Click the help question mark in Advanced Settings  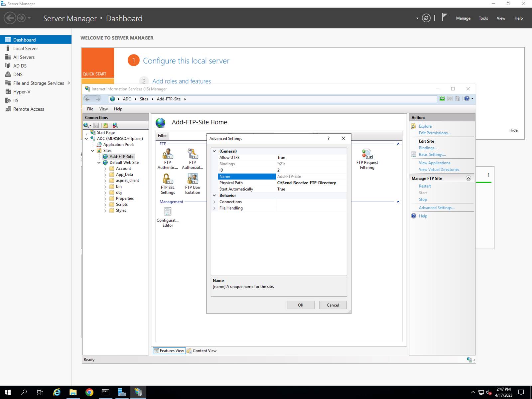329,138
